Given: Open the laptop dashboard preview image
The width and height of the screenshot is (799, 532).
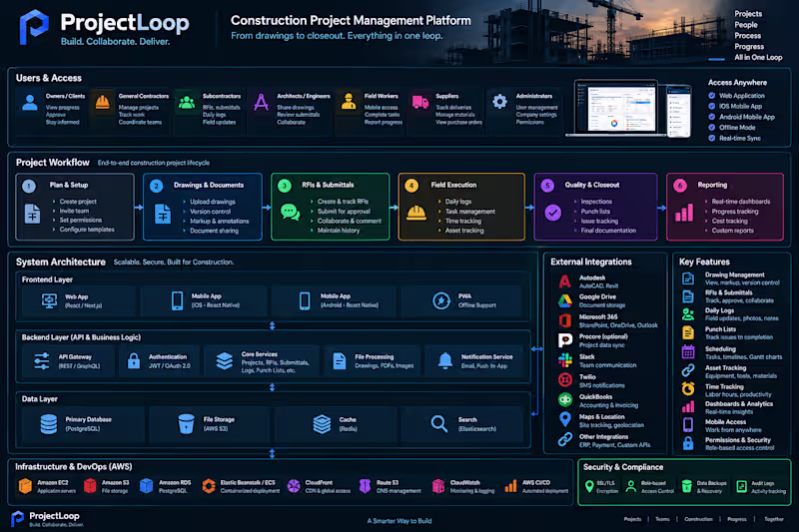Looking at the screenshot, I should (615, 108).
